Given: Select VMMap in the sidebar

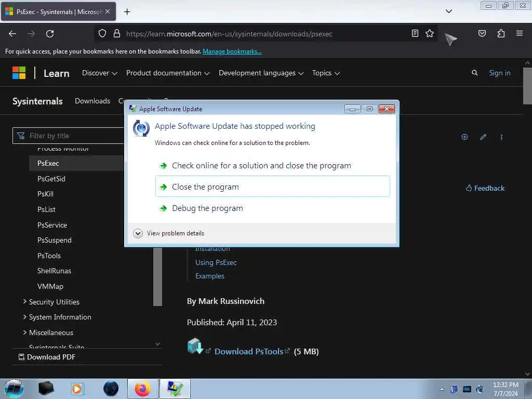Looking at the screenshot, I should point(50,286).
